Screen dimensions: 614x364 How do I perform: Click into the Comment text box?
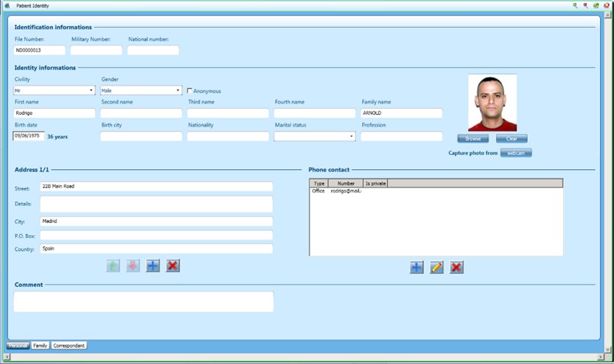(143, 301)
